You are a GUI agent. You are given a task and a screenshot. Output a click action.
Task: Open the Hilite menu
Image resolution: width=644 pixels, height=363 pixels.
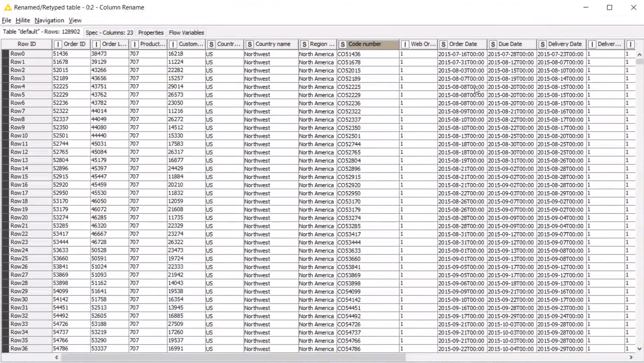coord(23,20)
